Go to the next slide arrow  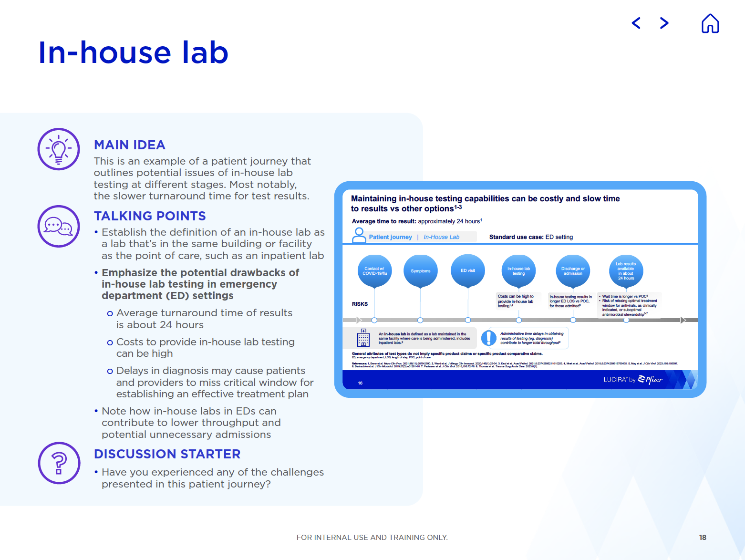coord(664,23)
